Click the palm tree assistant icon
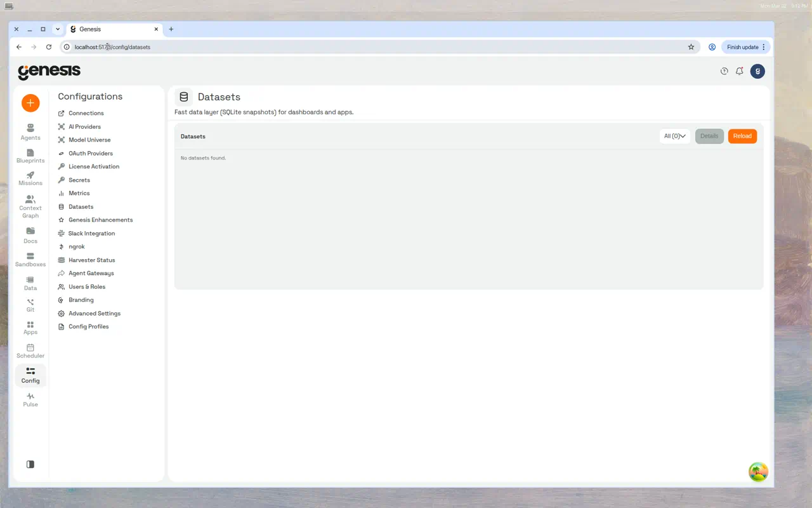The image size is (812, 508). [x=758, y=472]
